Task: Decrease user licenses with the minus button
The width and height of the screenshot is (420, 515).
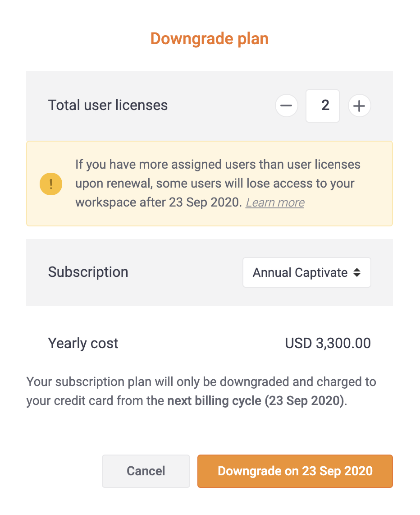Action: pyautogui.click(x=287, y=106)
